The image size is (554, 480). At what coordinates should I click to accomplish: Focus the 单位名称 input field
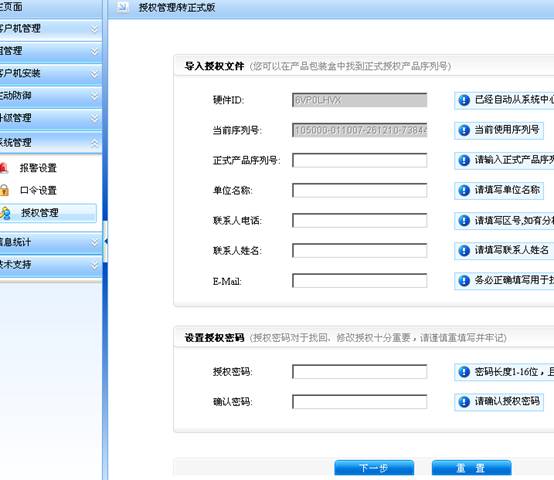pos(360,190)
